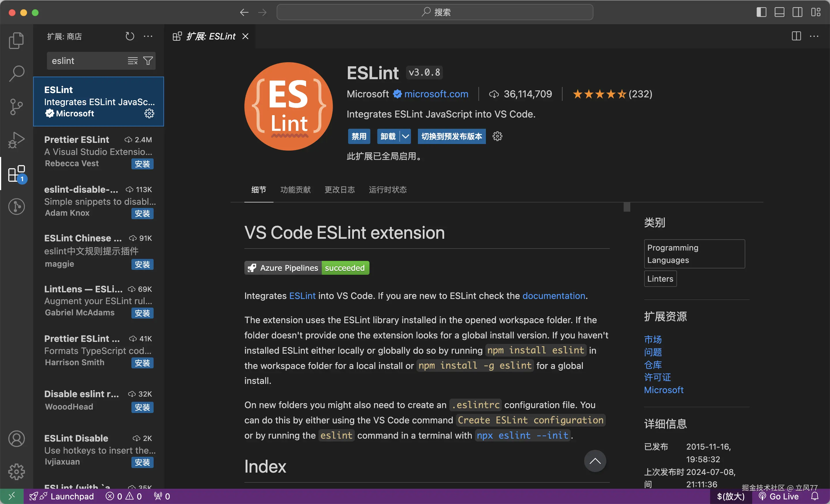Install the eslint-disable snippets extension
This screenshot has width=830, height=504.
[x=142, y=213]
